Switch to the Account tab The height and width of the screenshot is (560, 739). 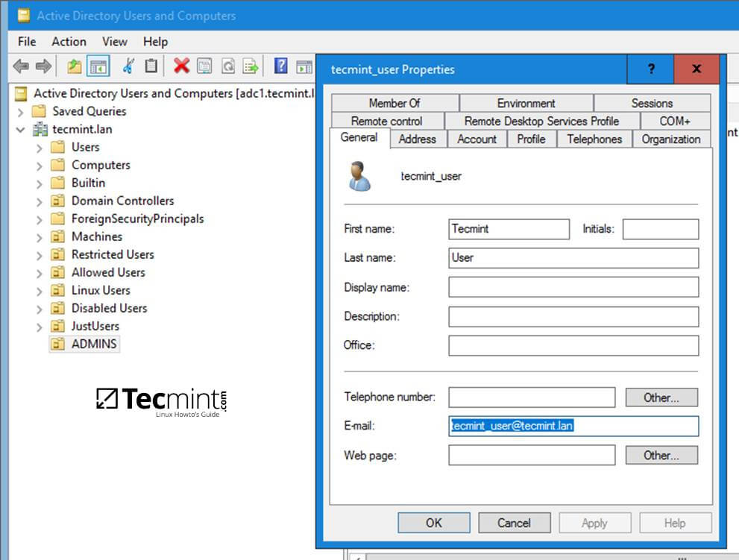477,139
